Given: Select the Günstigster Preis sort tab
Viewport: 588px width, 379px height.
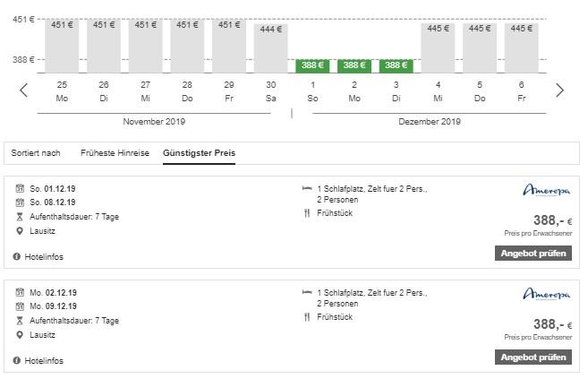Looking at the screenshot, I should click(x=199, y=153).
